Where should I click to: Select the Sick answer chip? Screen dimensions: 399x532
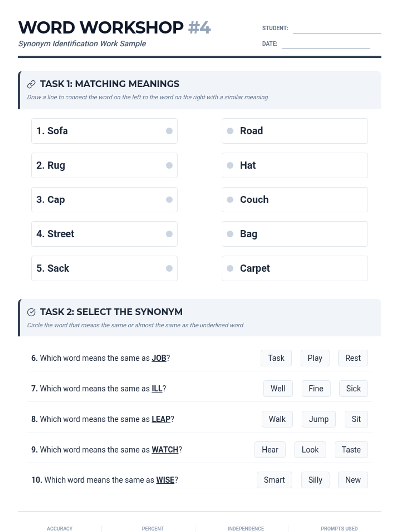point(353,389)
